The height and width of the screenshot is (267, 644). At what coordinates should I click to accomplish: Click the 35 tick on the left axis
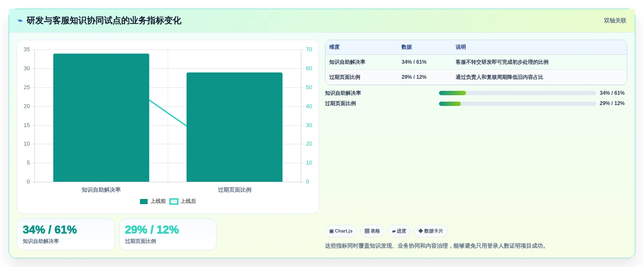[x=27, y=50]
